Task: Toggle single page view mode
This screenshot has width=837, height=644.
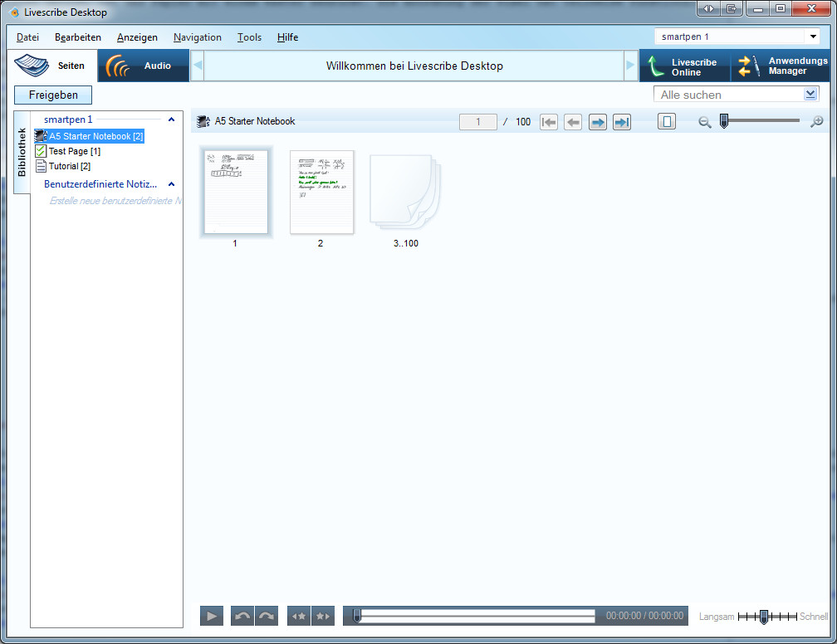Action: (667, 122)
